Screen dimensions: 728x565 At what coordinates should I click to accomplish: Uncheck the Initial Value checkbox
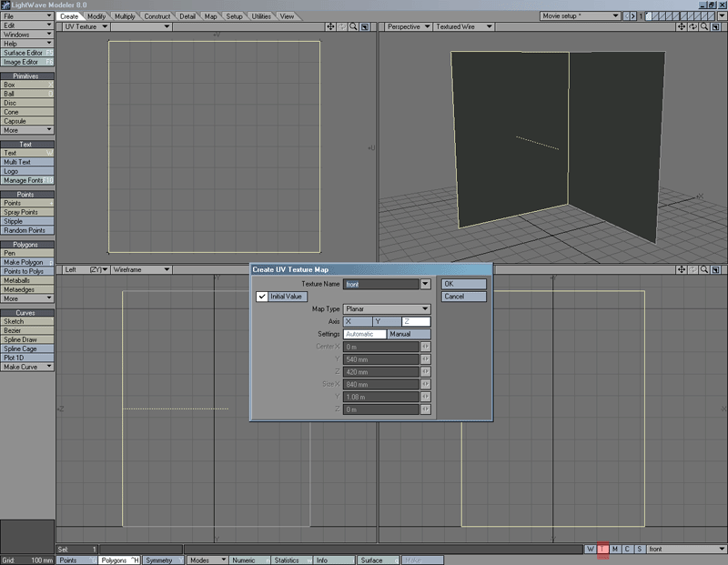pyautogui.click(x=261, y=296)
